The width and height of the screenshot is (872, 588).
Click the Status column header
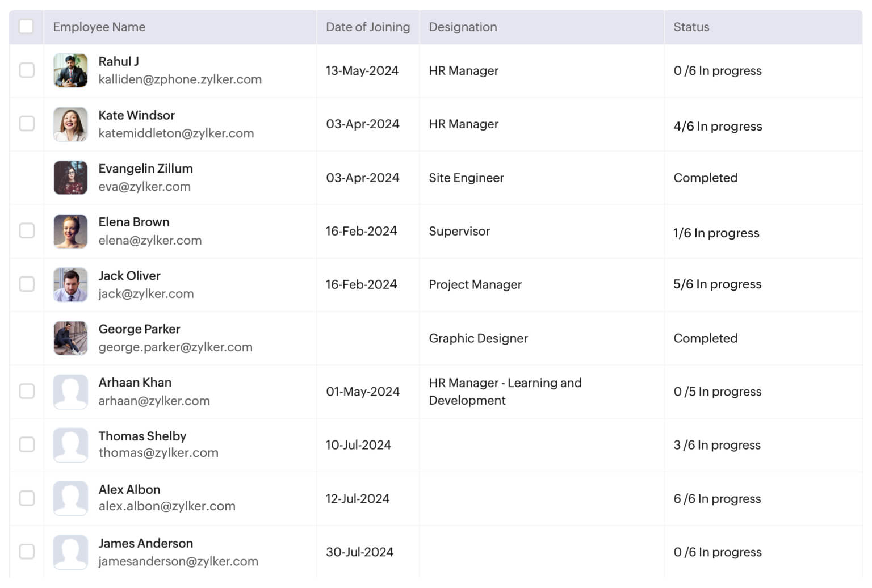[691, 27]
